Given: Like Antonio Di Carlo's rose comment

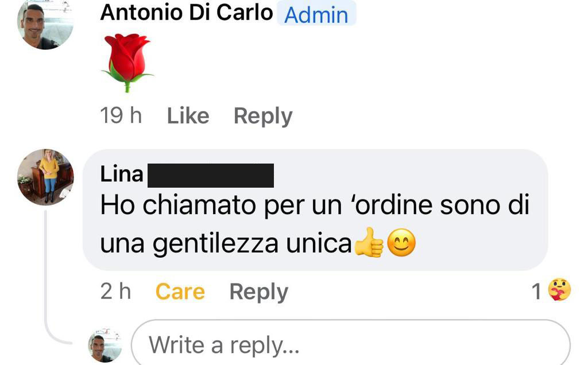Looking at the screenshot, I should click(188, 116).
